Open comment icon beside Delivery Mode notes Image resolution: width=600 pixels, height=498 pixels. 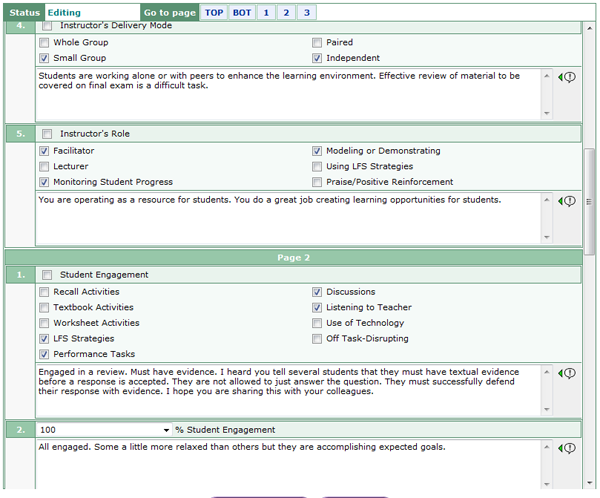[567, 77]
